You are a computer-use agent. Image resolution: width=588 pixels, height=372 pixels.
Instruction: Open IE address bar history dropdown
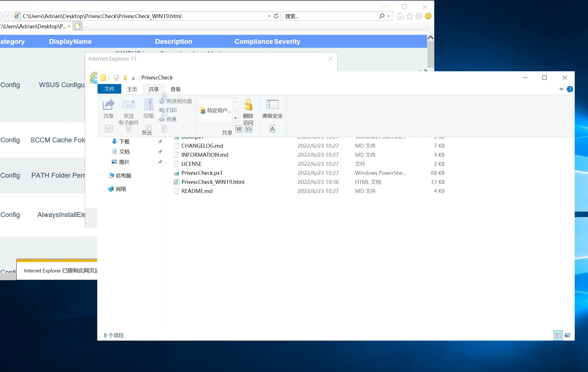tap(269, 16)
